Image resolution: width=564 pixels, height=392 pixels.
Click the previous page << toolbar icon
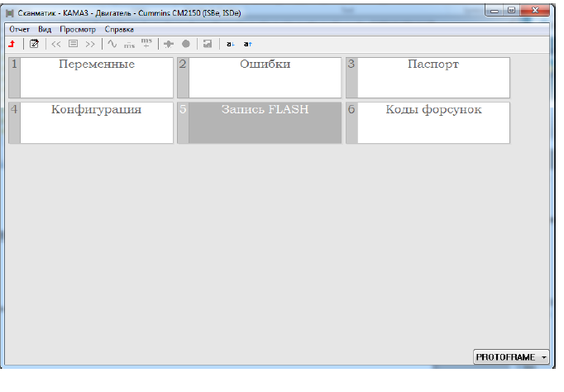coord(55,44)
